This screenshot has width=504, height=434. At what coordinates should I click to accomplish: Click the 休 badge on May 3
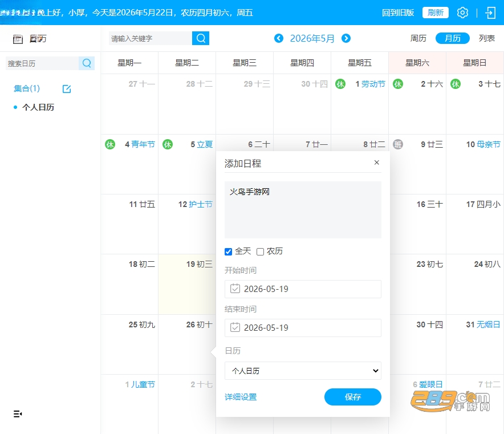(x=456, y=84)
